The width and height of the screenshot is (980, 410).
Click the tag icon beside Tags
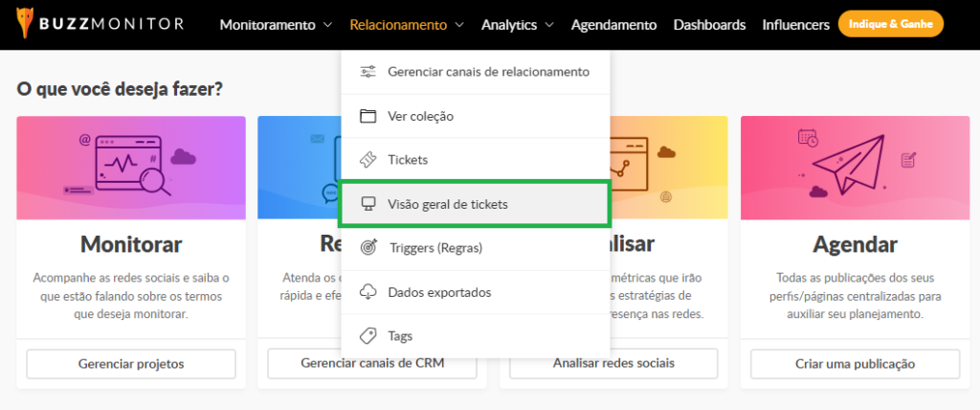click(x=368, y=336)
